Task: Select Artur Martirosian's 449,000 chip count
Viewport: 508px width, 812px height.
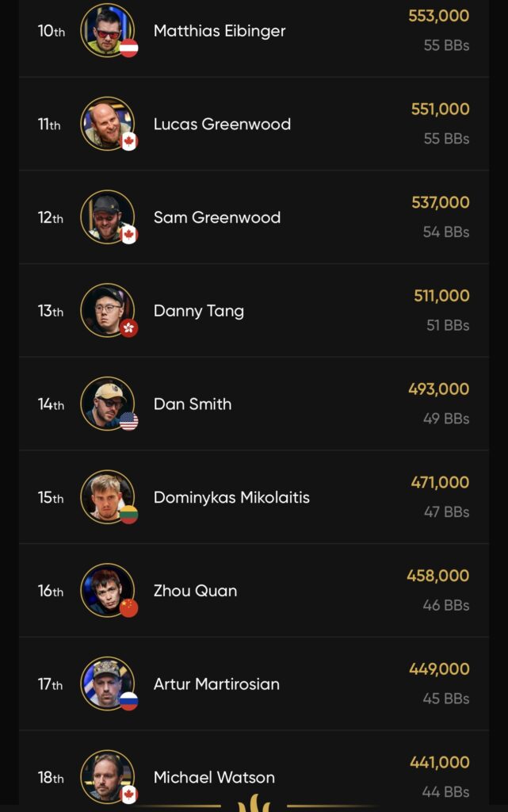Action: click(x=439, y=669)
